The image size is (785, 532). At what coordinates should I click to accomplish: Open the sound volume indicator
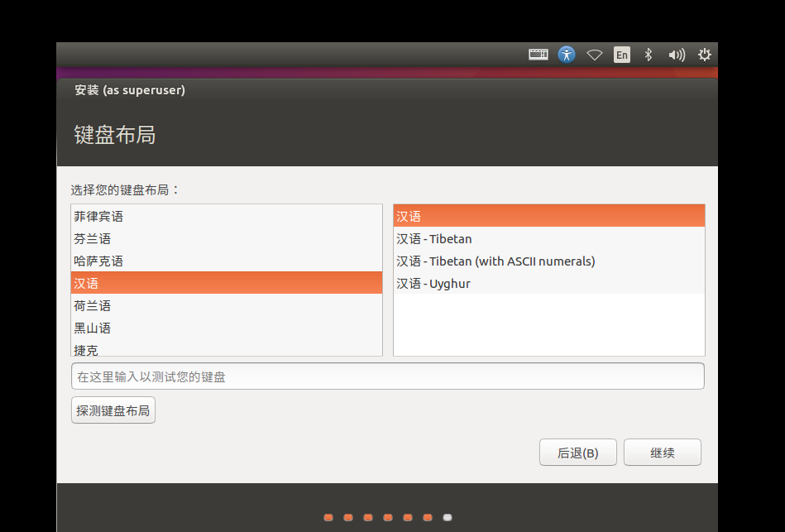tap(677, 55)
